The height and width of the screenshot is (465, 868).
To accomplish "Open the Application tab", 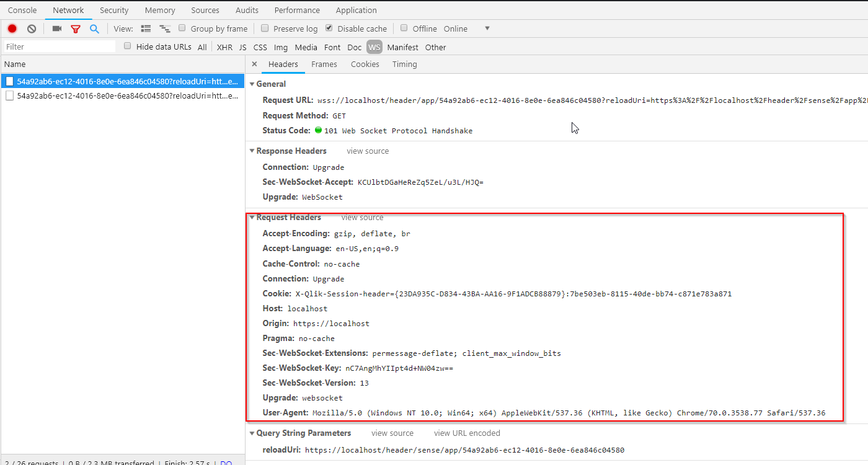I will click(x=356, y=10).
